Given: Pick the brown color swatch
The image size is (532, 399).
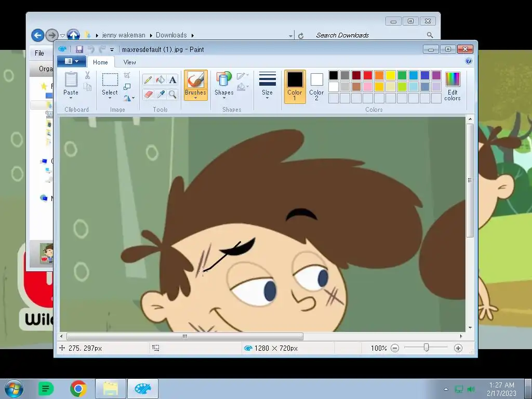Looking at the screenshot, I should [356, 87].
